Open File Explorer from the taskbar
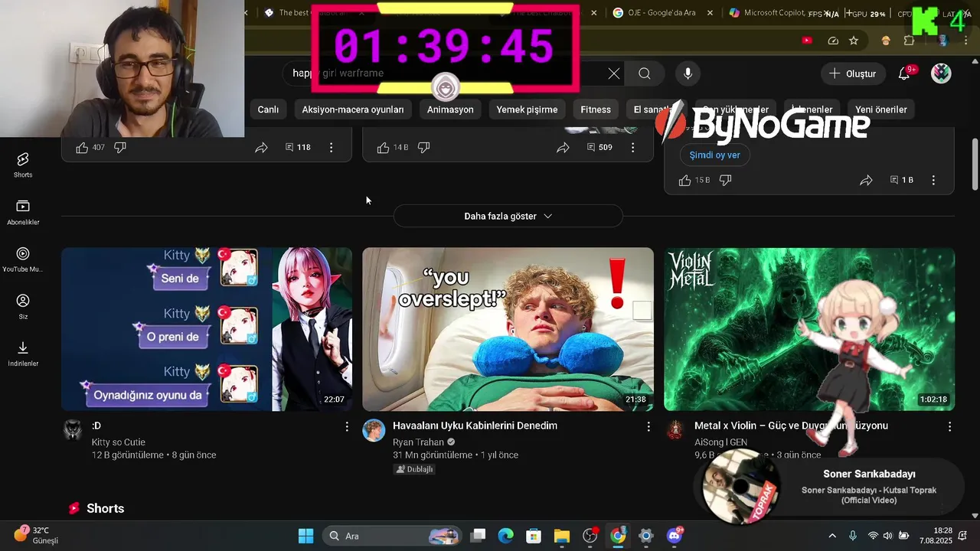The image size is (980, 551). tap(562, 536)
